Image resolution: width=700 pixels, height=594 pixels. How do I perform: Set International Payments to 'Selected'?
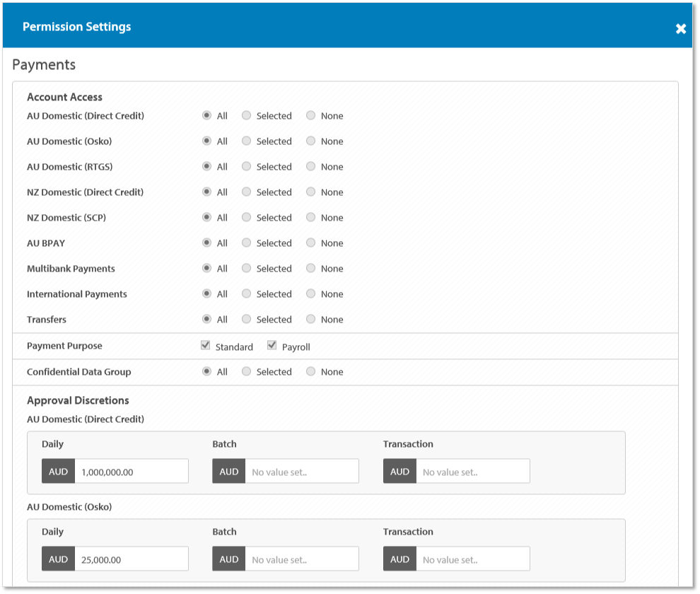pyautogui.click(x=246, y=294)
